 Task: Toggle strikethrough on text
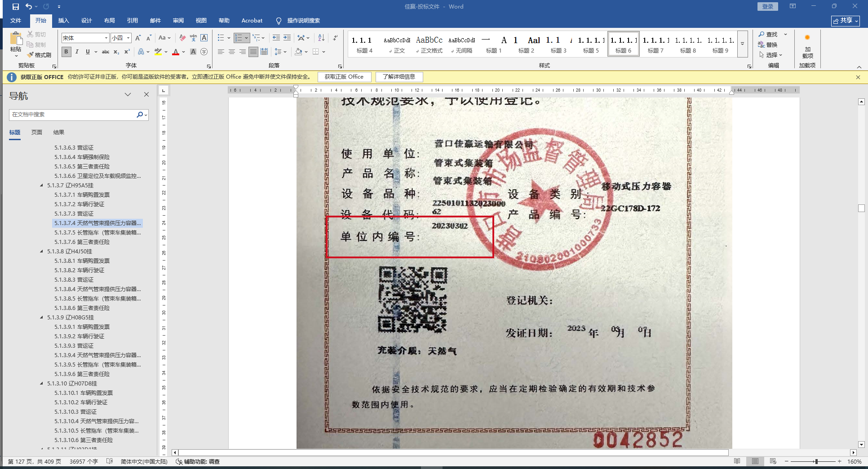tap(106, 52)
